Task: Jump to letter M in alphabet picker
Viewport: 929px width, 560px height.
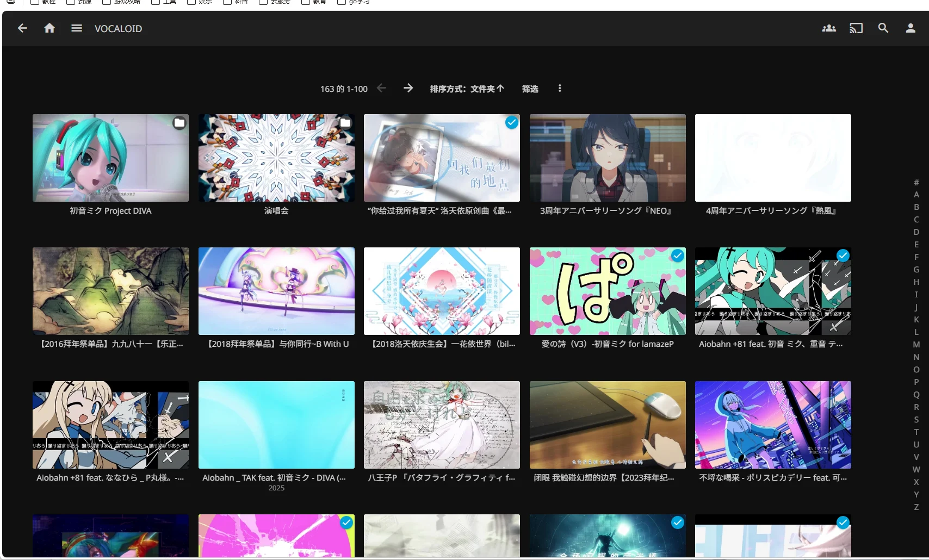Action: pyautogui.click(x=916, y=345)
